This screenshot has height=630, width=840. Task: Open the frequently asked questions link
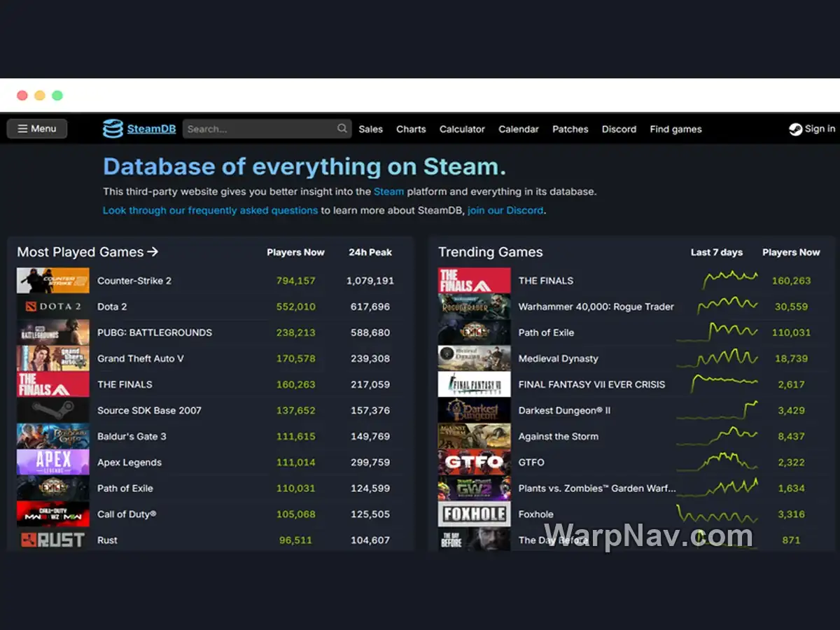pyautogui.click(x=210, y=210)
